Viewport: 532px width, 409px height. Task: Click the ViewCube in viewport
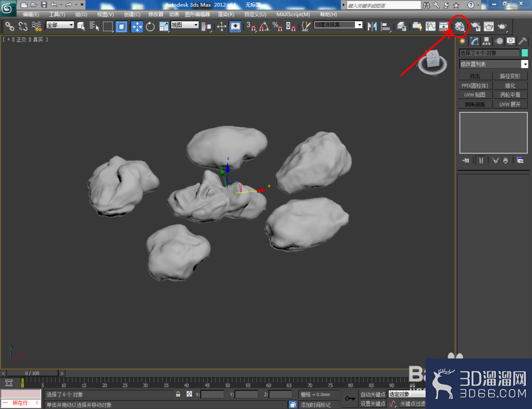click(433, 61)
